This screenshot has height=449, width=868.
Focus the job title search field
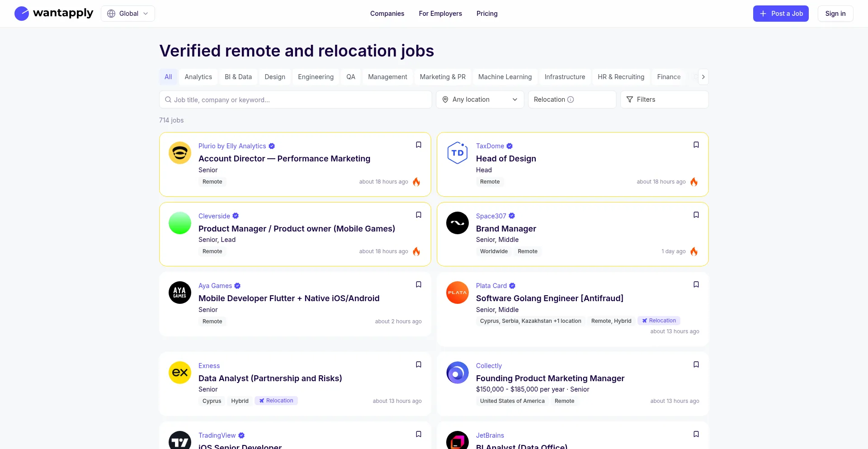click(295, 99)
